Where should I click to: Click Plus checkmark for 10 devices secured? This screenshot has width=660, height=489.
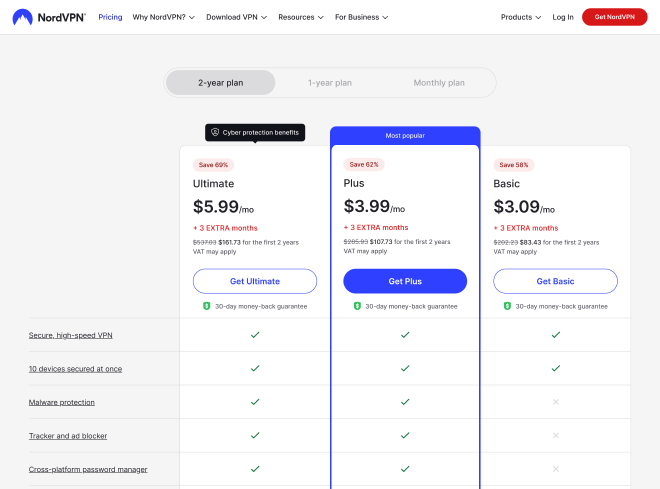pyautogui.click(x=405, y=368)
